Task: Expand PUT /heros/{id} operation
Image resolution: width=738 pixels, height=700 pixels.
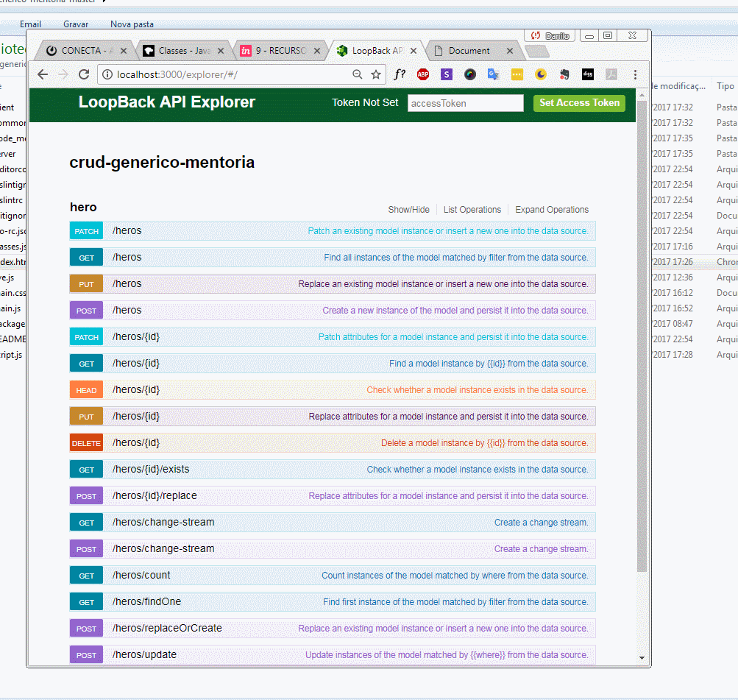Action: [333, 416]
